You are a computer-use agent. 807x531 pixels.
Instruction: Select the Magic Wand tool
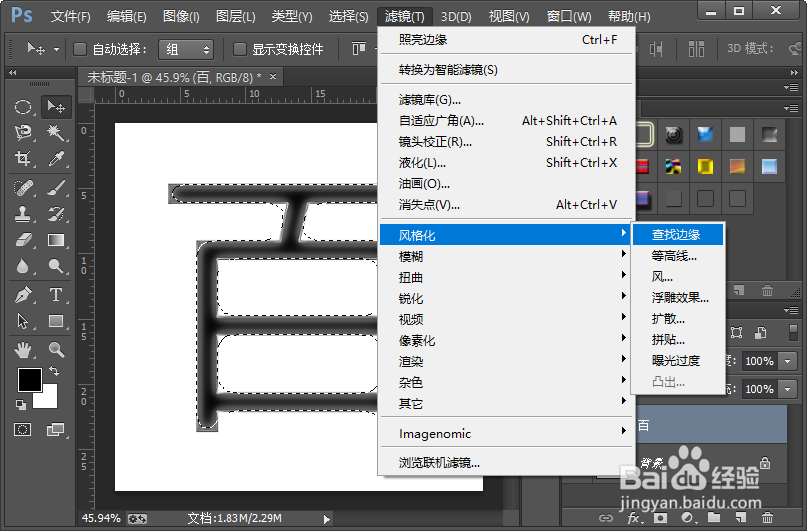click(x=56, y=133)
